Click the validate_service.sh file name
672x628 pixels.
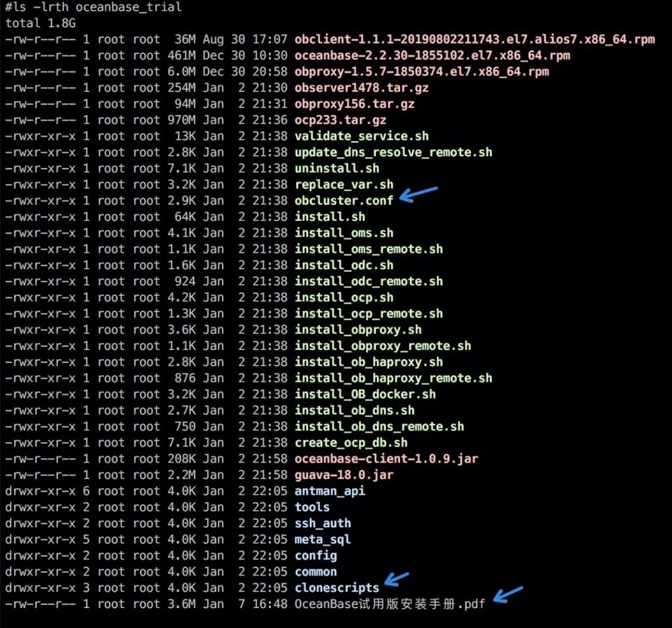(x=362, y=136)
